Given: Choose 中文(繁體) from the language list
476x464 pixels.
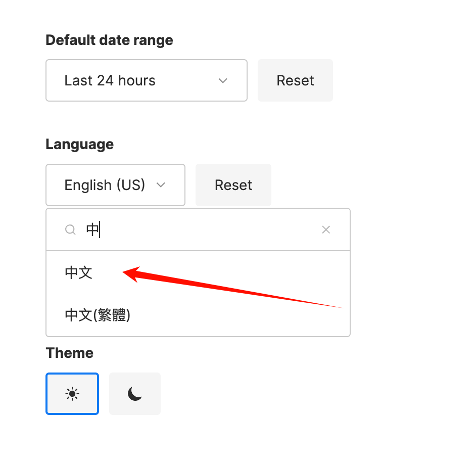Looking at the screenshot, I should tap(98, 315).
